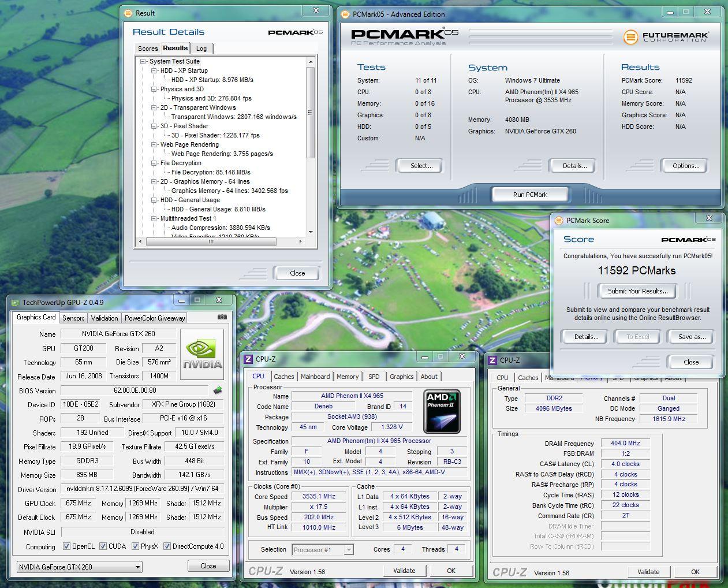Screen dimensions: 728x588
Task: Click the GPU-Z BIOS Version field
Action: 135,390
